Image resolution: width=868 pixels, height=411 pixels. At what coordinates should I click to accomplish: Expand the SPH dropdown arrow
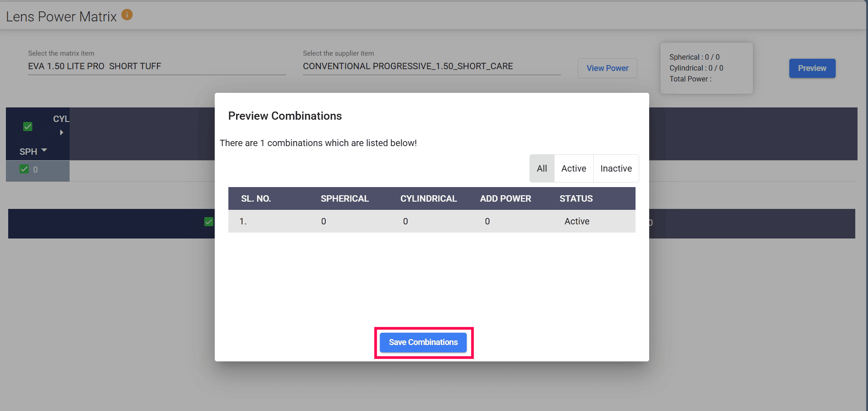(44, 150)
